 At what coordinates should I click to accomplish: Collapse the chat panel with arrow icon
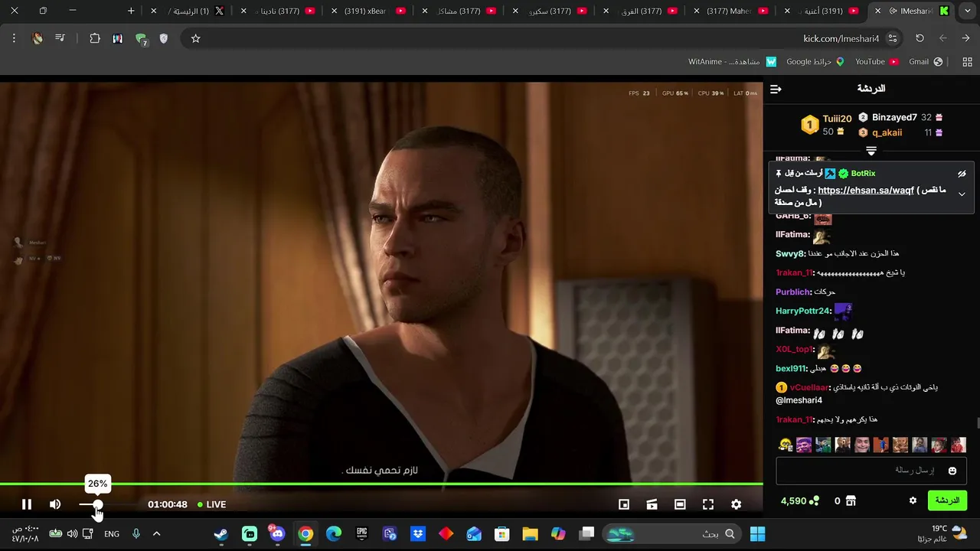tap(776, 90)
